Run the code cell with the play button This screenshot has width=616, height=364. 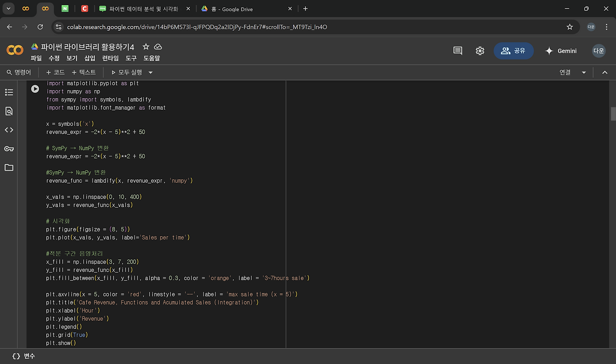(35, 89)
